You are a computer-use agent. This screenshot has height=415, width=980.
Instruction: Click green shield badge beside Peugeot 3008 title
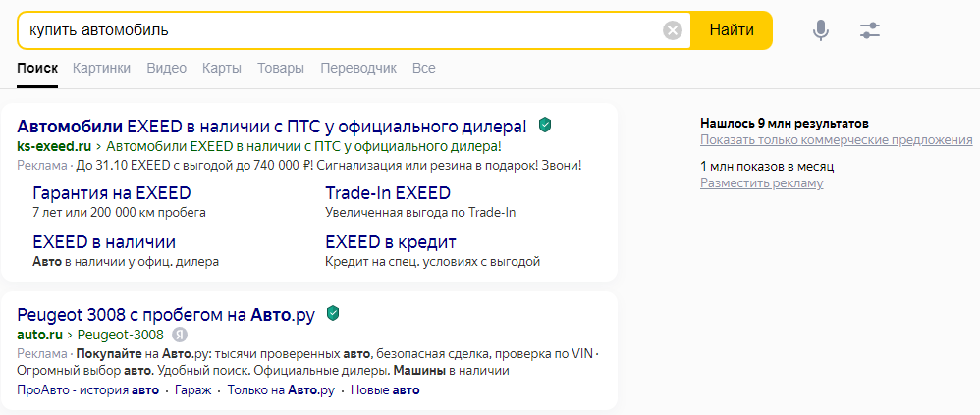pos(334,313)
